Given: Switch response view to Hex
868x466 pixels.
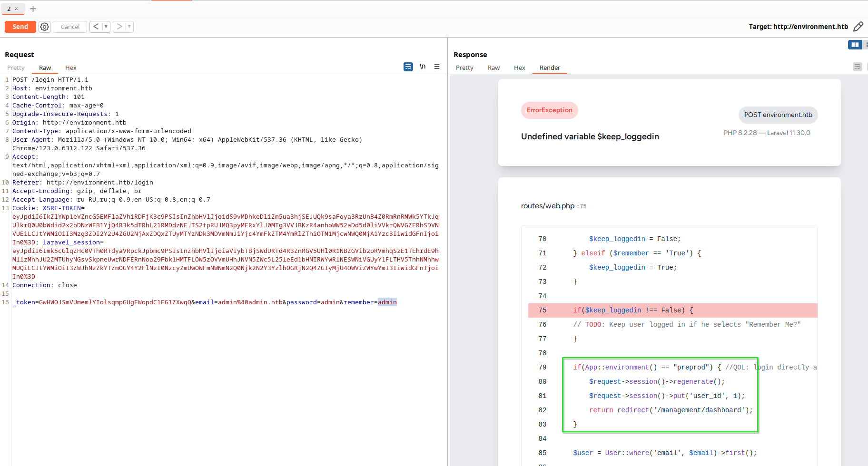Looking at the screenshot, I should click(x=520, y=68).
